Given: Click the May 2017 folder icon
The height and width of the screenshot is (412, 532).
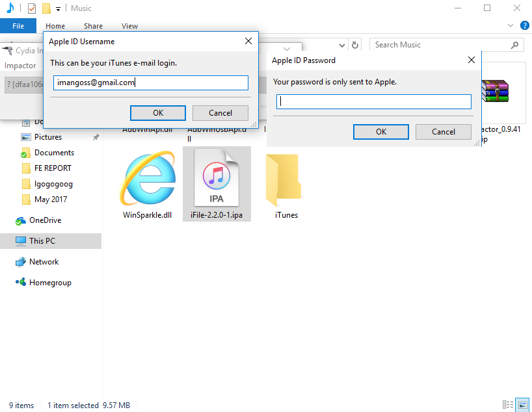Looking at the screenshot, I should (26, 200).
